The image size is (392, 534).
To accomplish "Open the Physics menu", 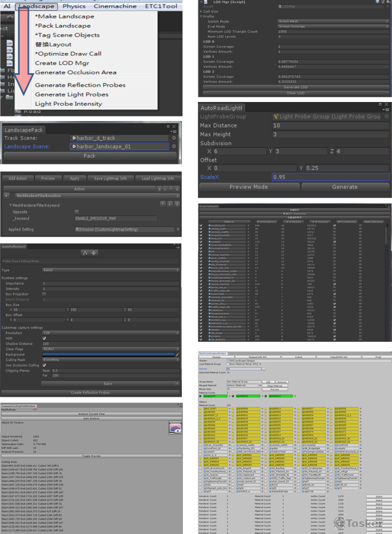I will coord(74,6).
